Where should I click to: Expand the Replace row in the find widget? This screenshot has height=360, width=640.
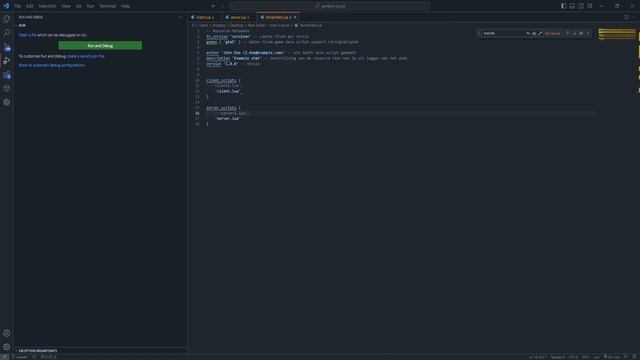479,33
